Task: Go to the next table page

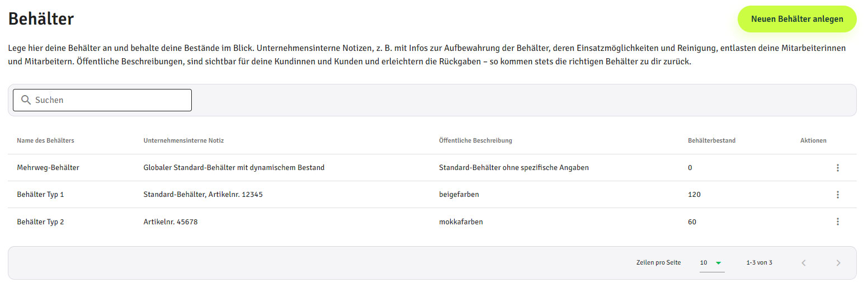Action: [x=838, y=263]
